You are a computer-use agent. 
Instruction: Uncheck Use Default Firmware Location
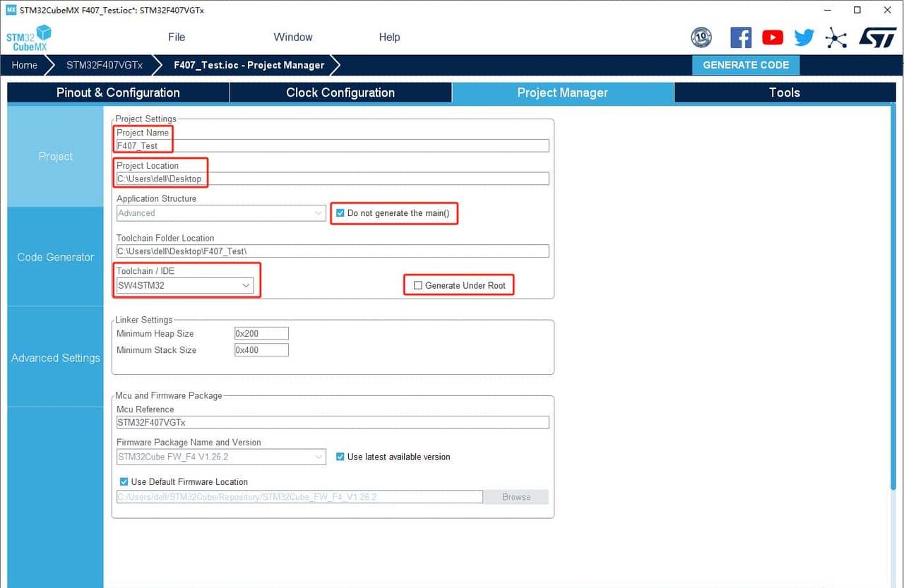[x=124, y=482]
